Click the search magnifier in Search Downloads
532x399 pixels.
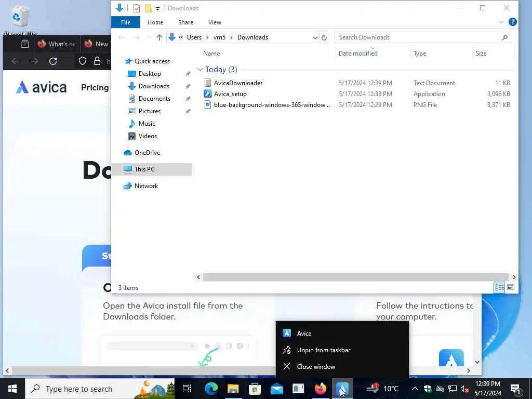tap(504, 37)
